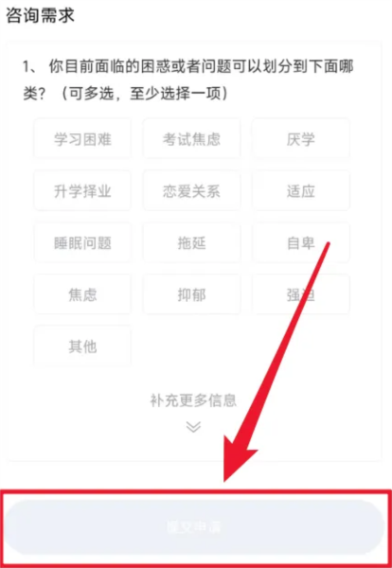The image size is (392, 568).
Task: Select the 其他 option
Action: click(x=82, y=346)
